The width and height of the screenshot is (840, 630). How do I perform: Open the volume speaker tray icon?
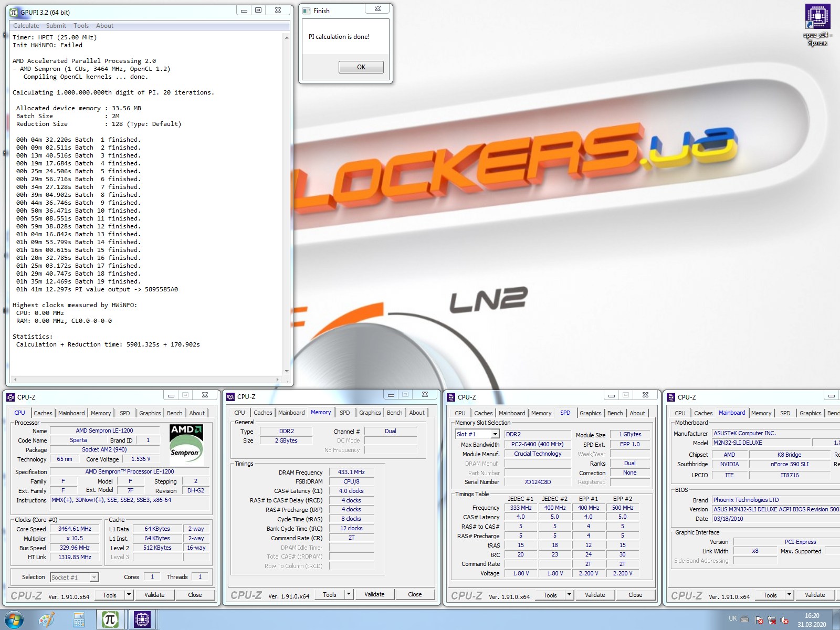click(x=784, y=620)
